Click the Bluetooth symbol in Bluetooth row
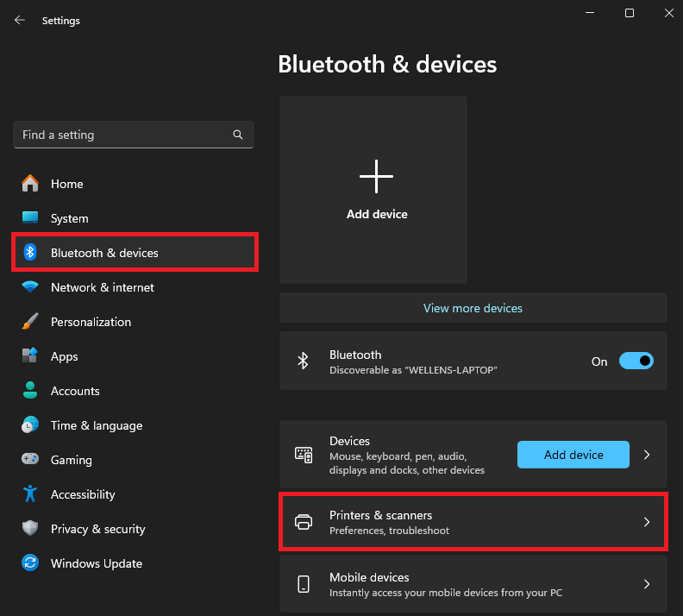Image resolution: width=683 pixels, height=616 pixels. [304, 361]
